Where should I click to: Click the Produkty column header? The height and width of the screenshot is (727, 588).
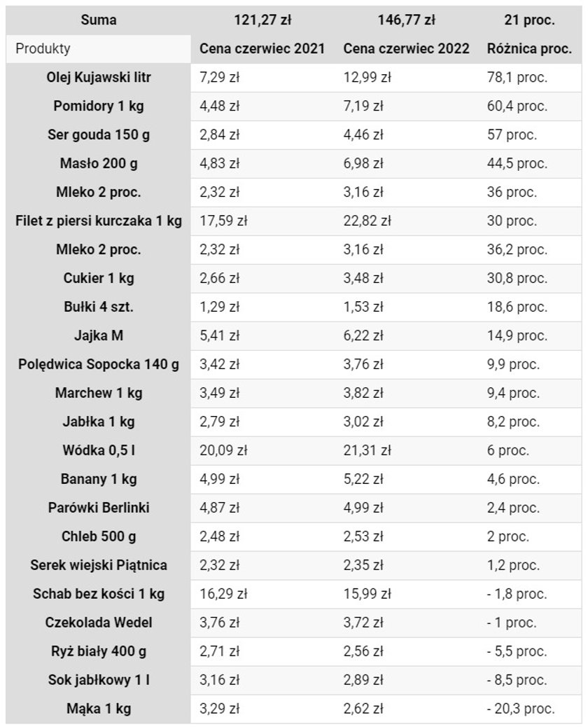pos(43,49)
